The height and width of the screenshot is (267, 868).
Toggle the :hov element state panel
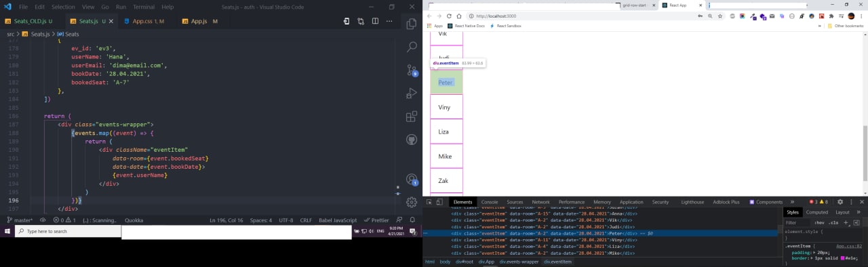click(820, 222)
